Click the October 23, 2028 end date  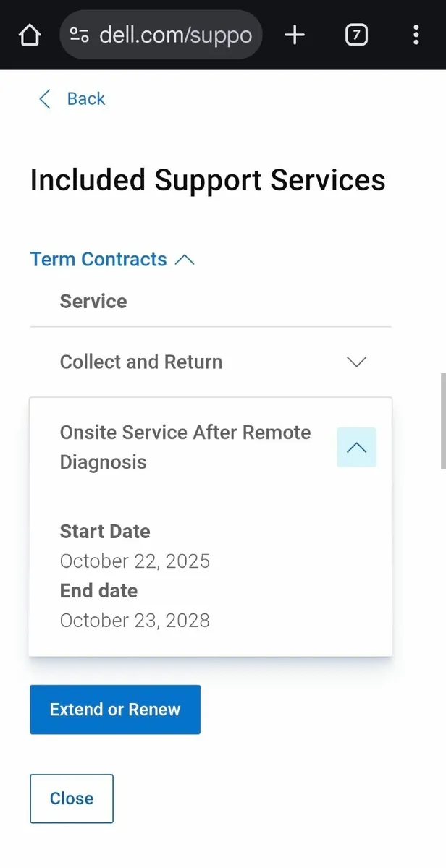click(135, 620)
